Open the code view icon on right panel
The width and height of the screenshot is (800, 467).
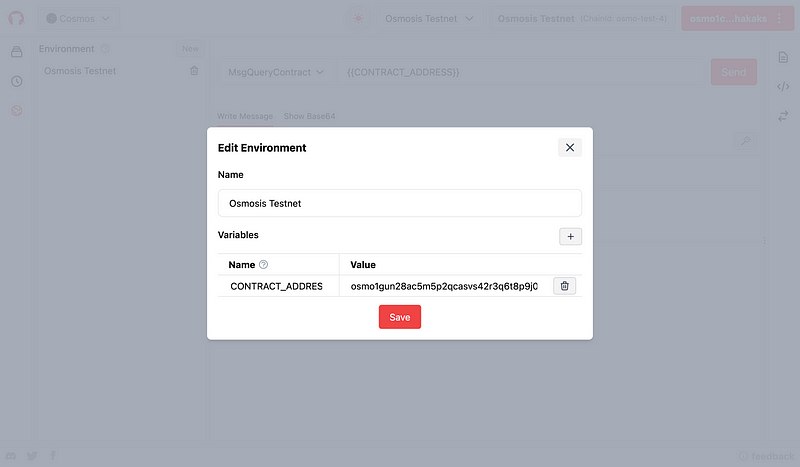pyautogui.click(x=783, y=87)
